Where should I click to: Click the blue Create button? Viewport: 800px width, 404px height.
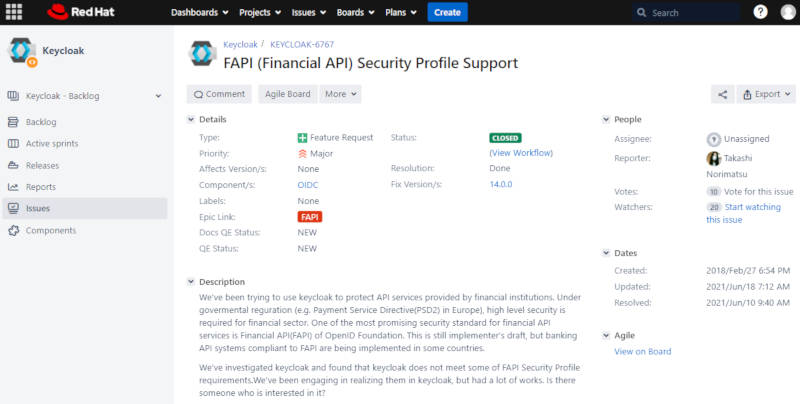(x=447, y=12)
